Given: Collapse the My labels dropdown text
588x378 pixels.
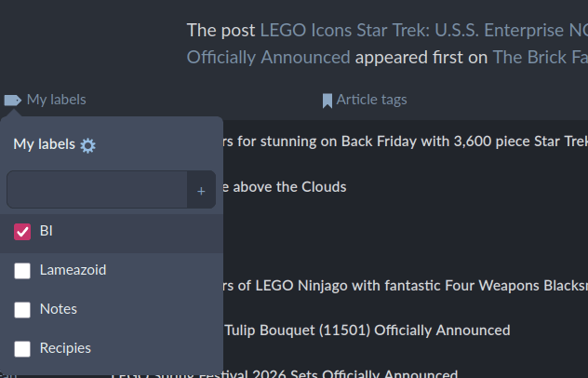Looking at the screenshot, I should tap(56, 100).
